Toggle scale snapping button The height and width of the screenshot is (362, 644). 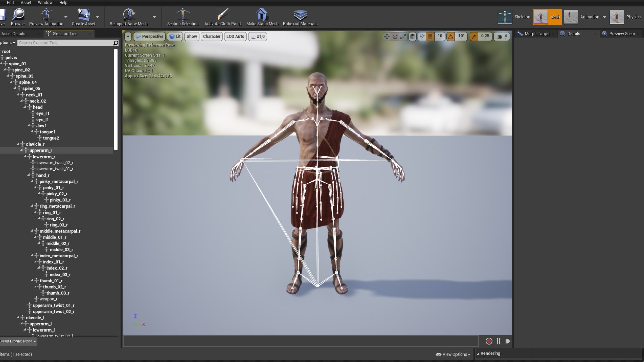[x=474, y=36]
